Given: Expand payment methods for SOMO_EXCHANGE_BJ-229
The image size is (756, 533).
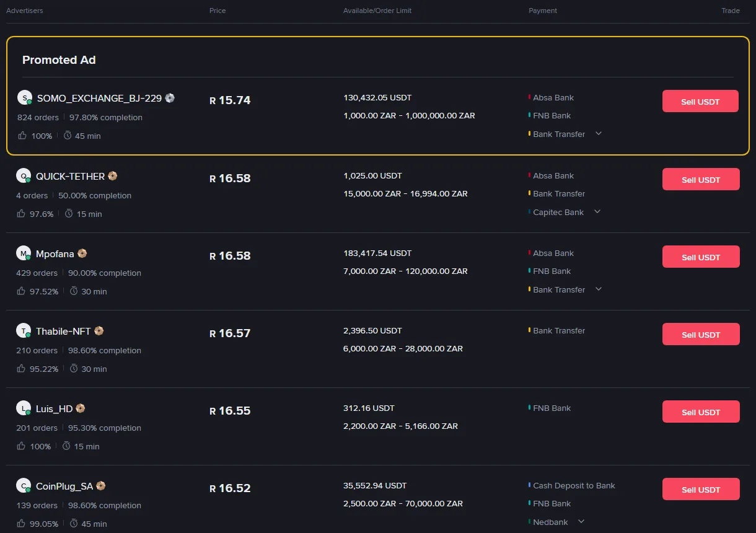Looking at the screenshot, I should 599,133.
